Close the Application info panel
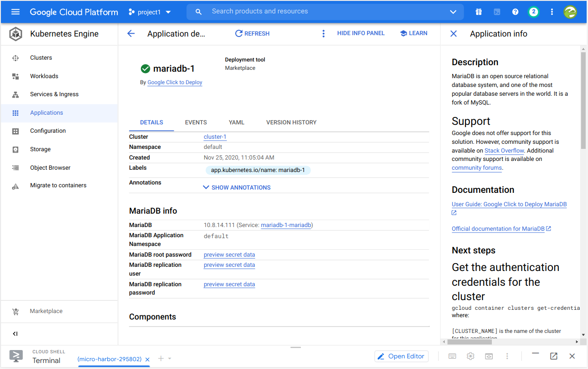 (x=453, y=34)
